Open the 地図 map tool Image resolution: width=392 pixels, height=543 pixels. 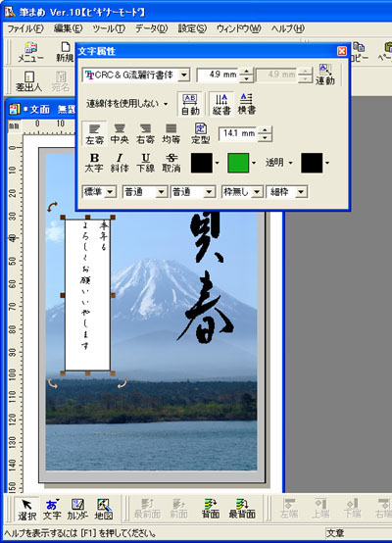click(x=104, y=509)
